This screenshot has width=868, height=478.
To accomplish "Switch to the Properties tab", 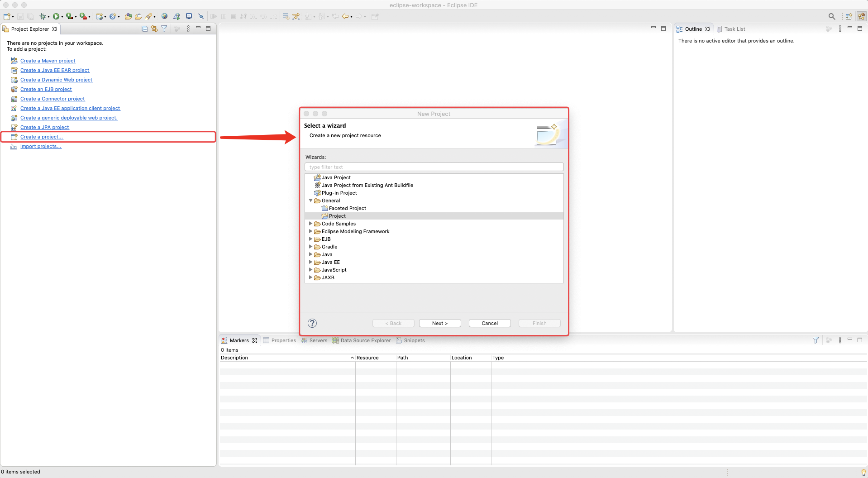I will [x=280, y=340].
